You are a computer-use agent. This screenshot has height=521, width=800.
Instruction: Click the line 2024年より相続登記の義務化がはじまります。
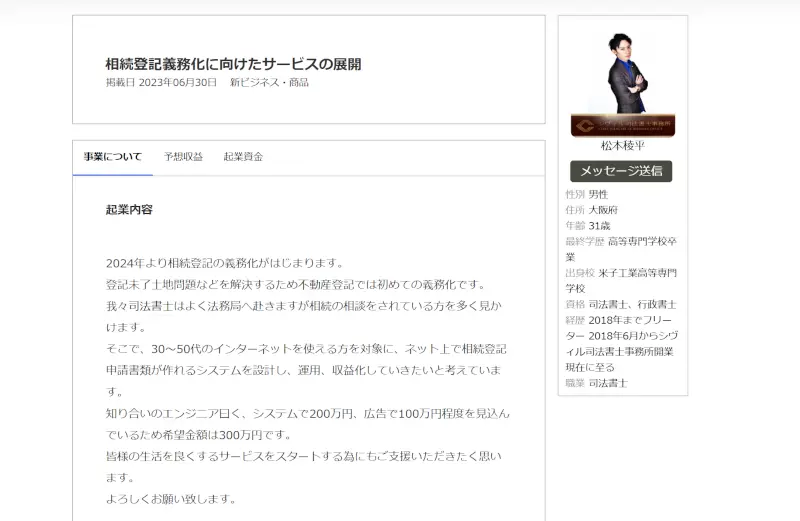coord(226,263)
